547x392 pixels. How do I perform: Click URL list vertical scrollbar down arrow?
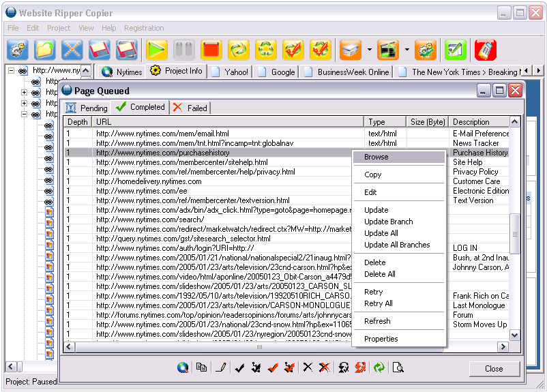[514, 335]
